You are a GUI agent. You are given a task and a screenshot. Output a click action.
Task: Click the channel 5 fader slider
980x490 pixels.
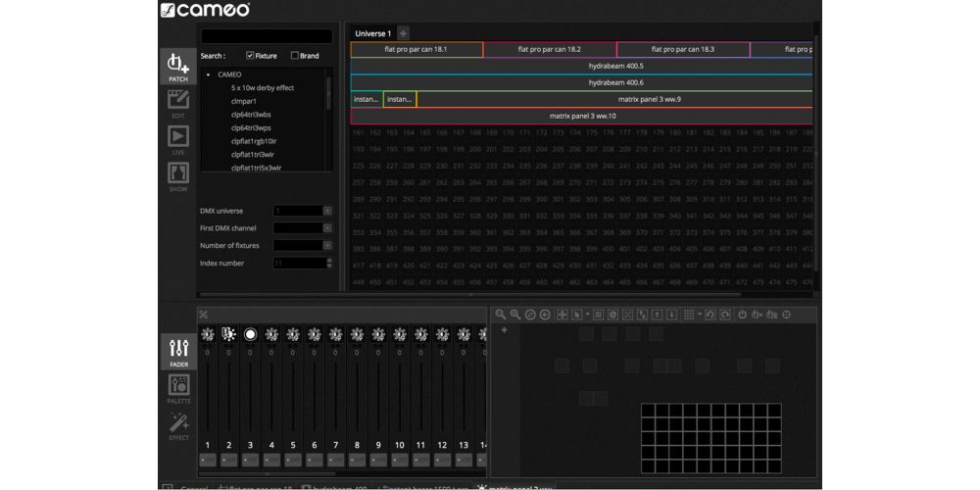coord(292,400)
